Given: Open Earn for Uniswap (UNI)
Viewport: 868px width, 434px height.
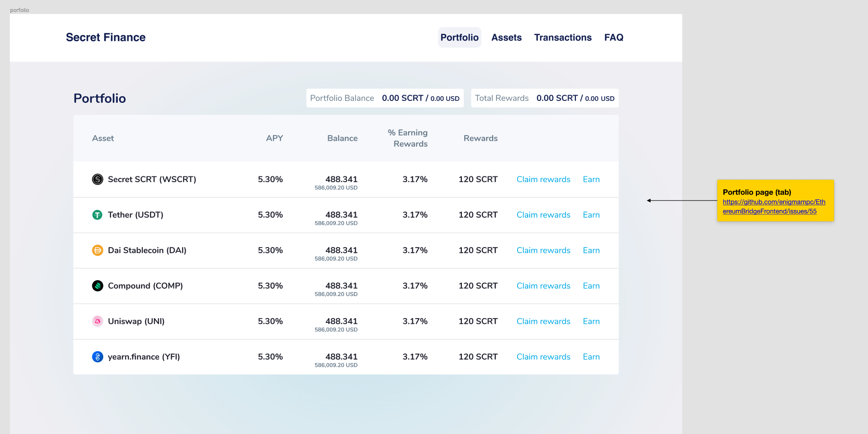Looking at the screenshot, I should coord(591,321).
